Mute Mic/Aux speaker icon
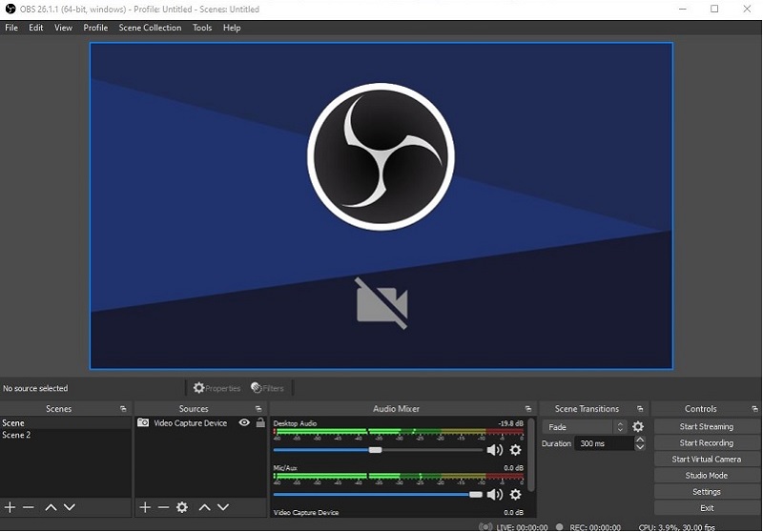 [x=494, y=495]
